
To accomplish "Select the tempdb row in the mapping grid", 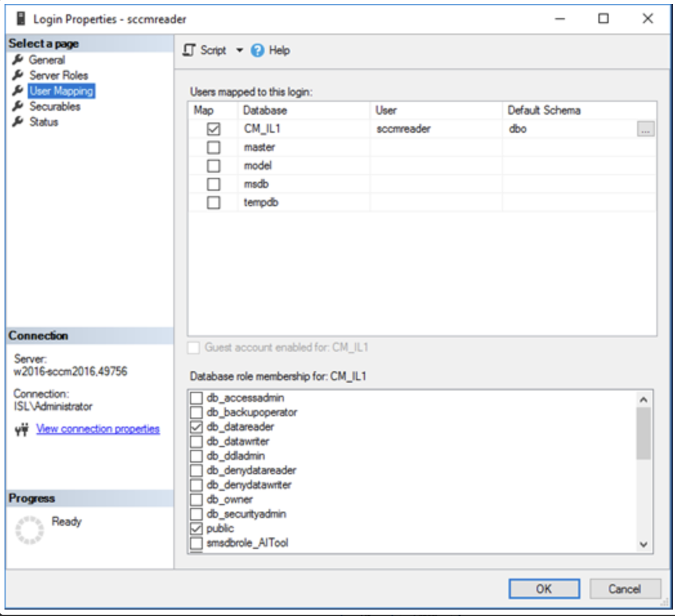I will pos(271,202).
